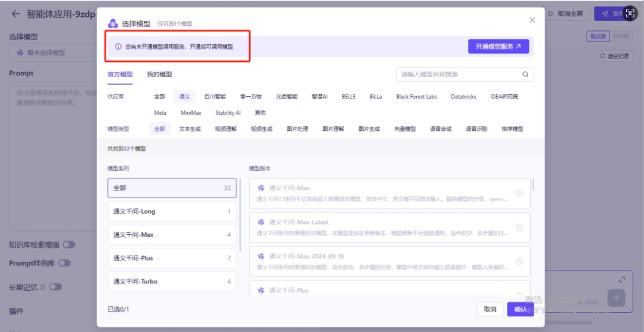Click the 开通模型服务 button
This screenshot has width=644, height=332.
(x=498, y=47)
